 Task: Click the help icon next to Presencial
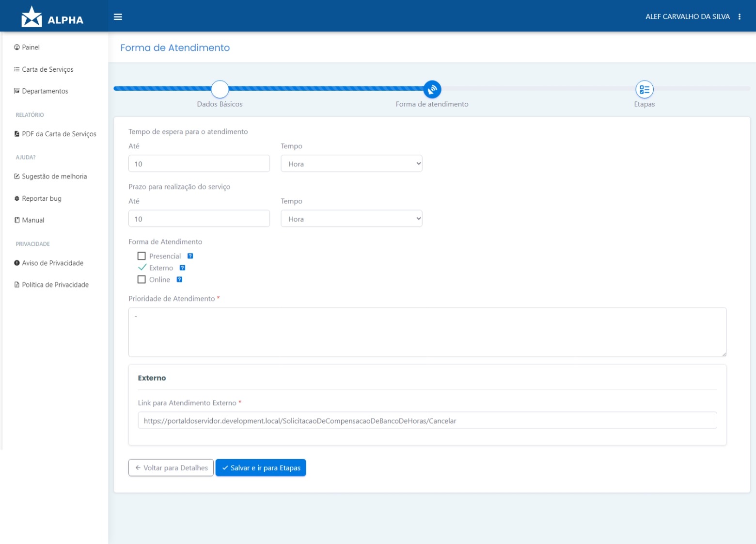tap(190, 256)
